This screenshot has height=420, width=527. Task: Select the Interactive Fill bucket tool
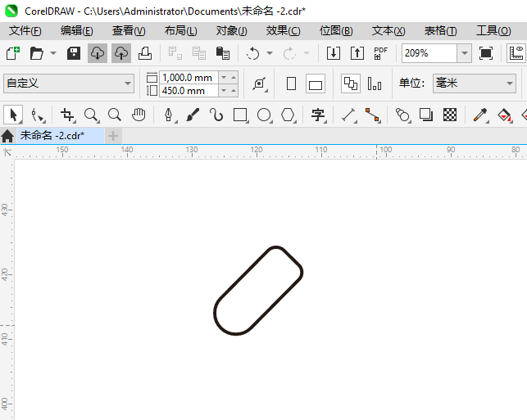click(504, 115)
